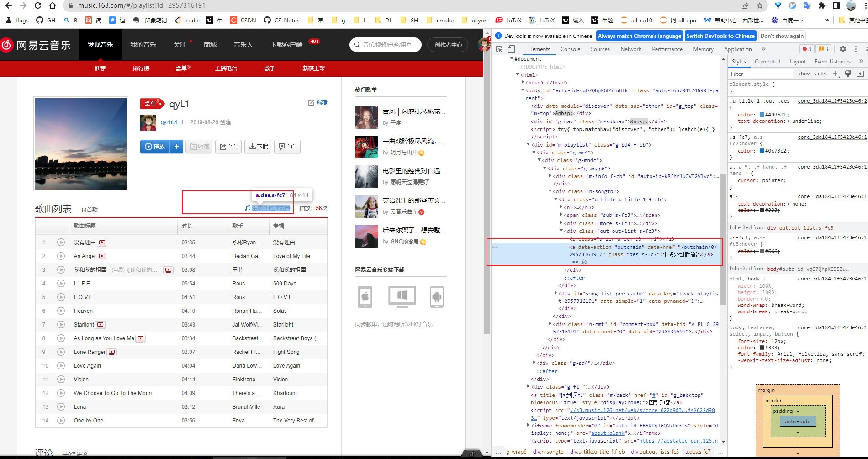Expand the div g-sd4 node

pyautogui.click(x=534, y=363)
